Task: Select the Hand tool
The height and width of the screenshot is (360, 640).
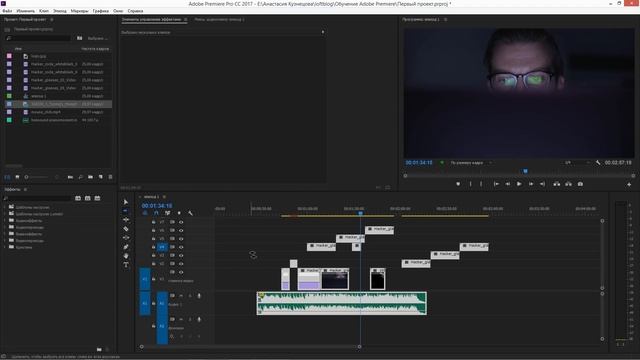Action: [126, 256]
